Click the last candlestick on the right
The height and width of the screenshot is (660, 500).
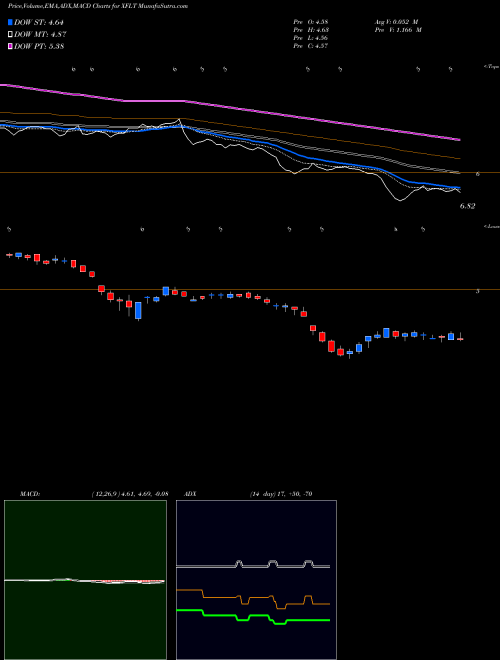coord(460,337)
